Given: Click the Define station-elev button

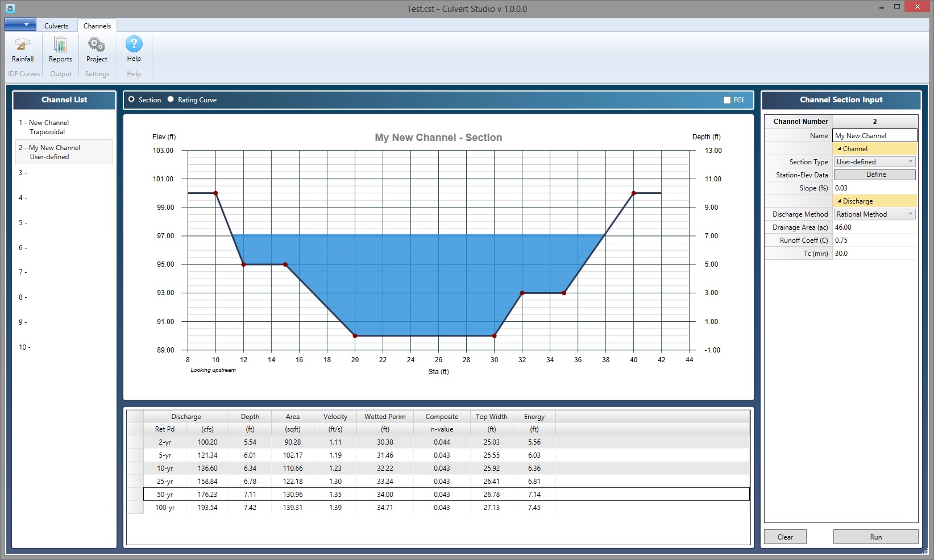Looking at the screenshot, I should pyautogui.click(x=875, y=175).
